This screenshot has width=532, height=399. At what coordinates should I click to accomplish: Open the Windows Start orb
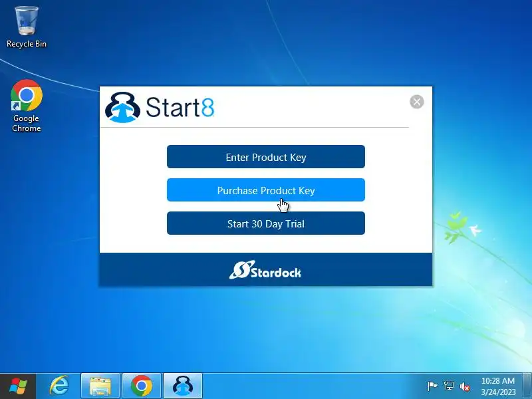(x=18, y=386)
